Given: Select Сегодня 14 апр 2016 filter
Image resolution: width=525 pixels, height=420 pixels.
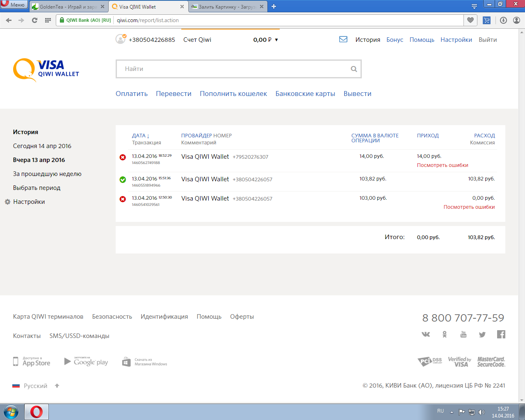Looking at the screenshot, I should tap(42, 146).
